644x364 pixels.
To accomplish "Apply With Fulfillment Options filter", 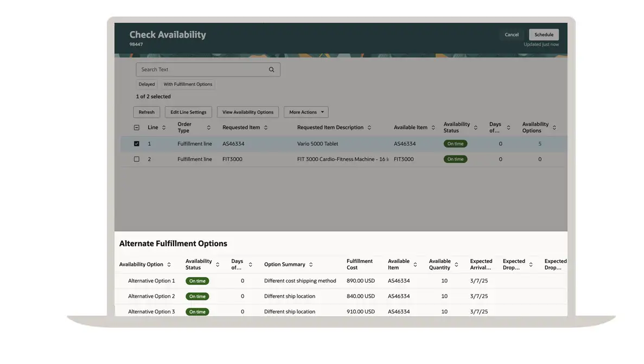I will 188,84.
